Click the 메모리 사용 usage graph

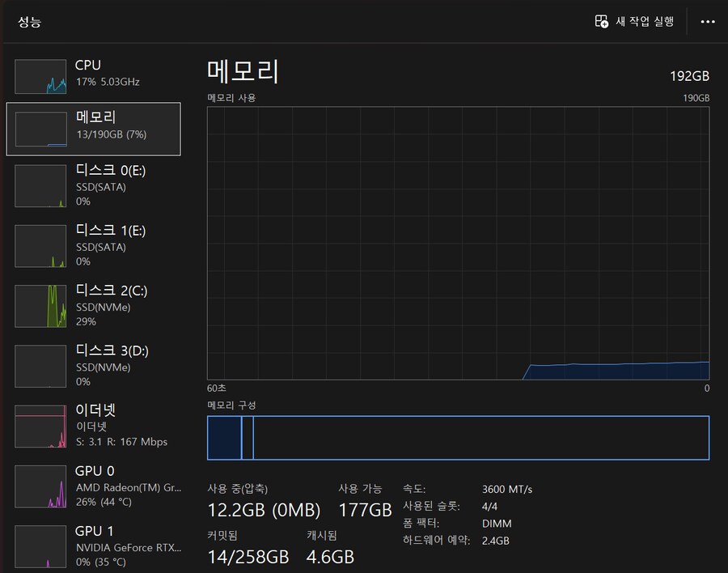tap(458, 243)
